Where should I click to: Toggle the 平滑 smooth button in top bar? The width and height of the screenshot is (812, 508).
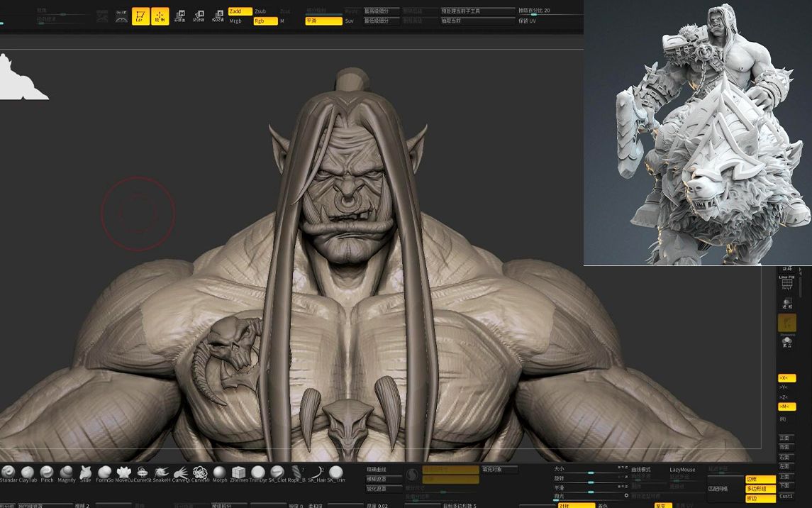pos(323,21)
